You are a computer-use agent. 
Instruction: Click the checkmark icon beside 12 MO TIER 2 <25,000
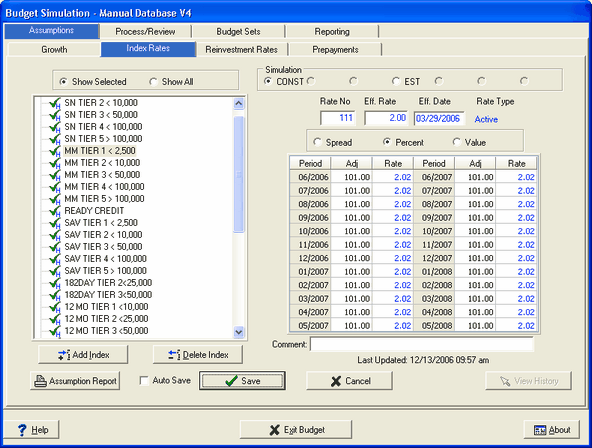(55, 320)
